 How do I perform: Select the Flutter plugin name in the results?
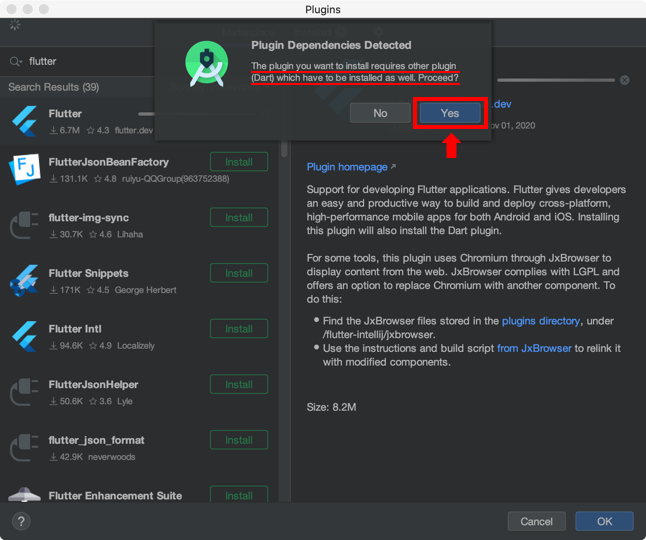click(65, 114)
